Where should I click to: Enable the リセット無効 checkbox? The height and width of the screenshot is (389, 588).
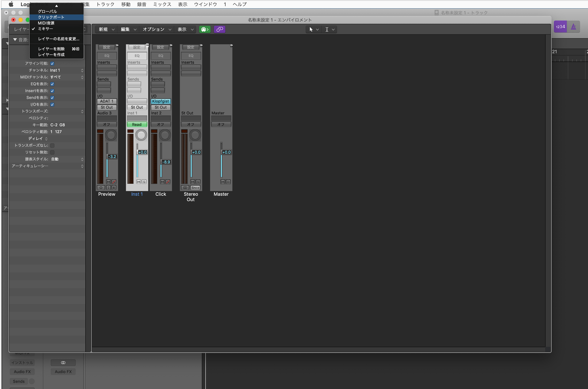(x=52, y=152)
